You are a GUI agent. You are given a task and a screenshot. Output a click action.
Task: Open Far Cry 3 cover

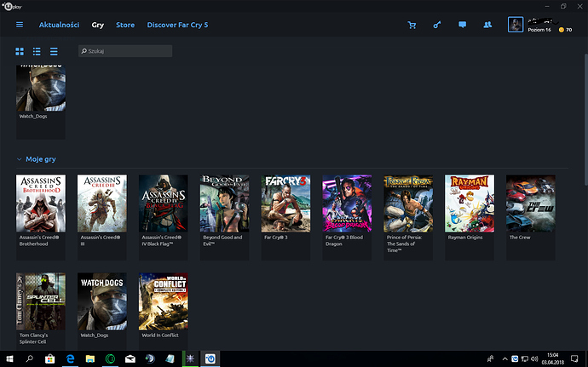(x=285, y=204)
